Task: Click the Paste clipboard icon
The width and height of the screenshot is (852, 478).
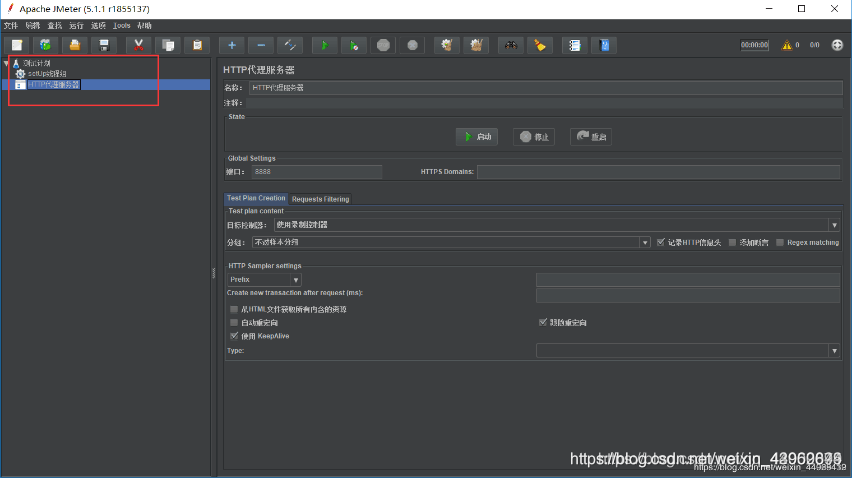Action: click(x=197, y=45)
